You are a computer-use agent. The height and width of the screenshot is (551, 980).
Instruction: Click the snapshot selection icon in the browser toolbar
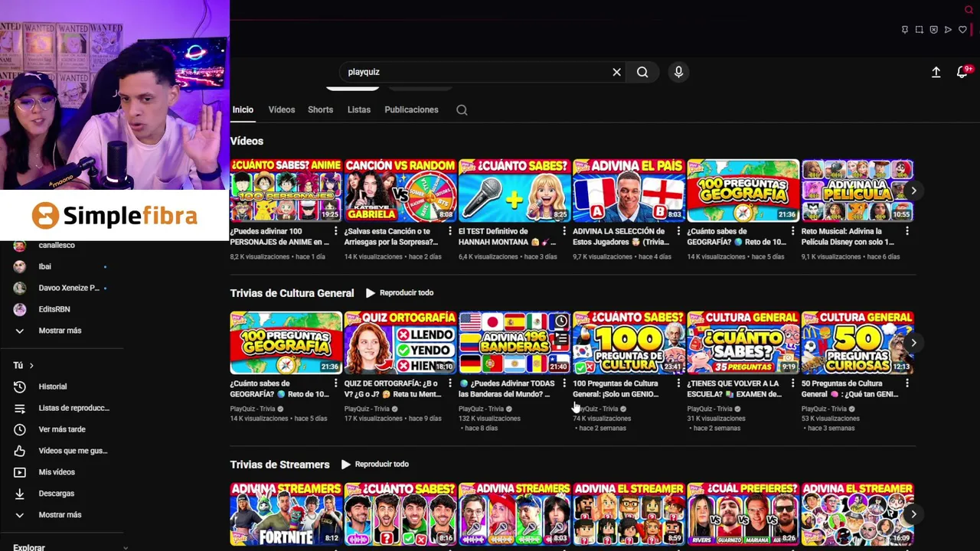(x=920, y=30)
